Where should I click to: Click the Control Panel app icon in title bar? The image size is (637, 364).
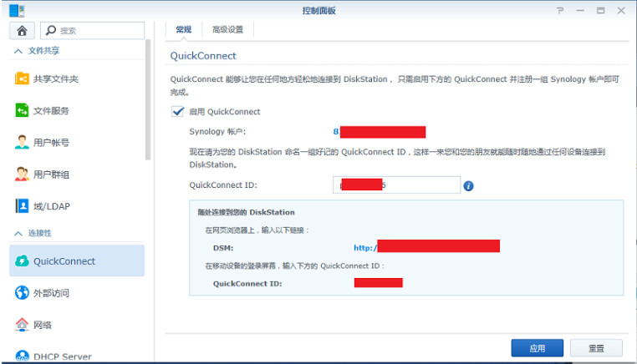17,10
